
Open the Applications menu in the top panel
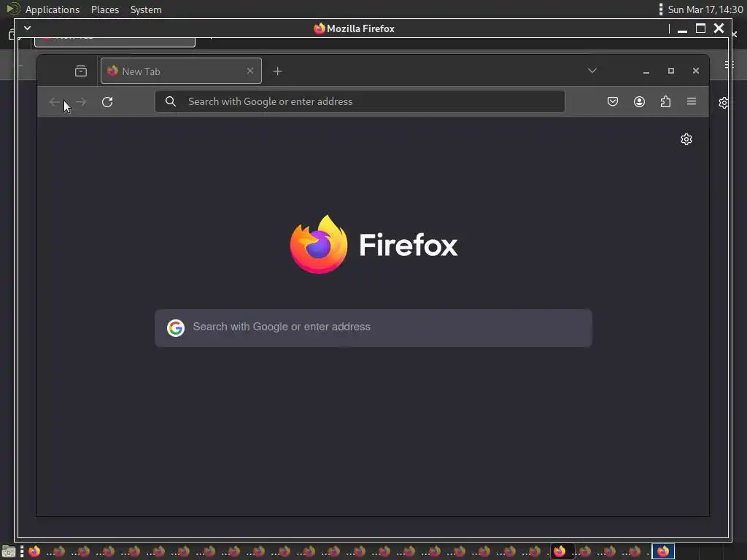[53, 9]
